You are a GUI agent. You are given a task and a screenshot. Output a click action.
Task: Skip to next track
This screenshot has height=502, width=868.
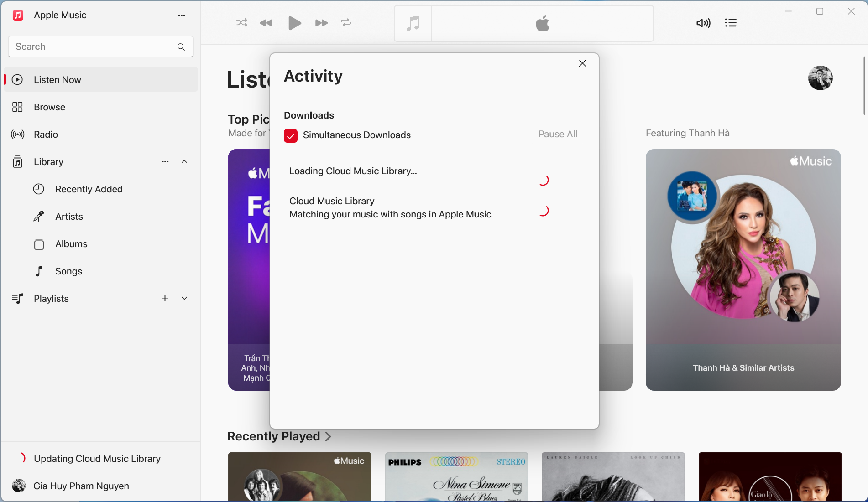coord(321,23)
